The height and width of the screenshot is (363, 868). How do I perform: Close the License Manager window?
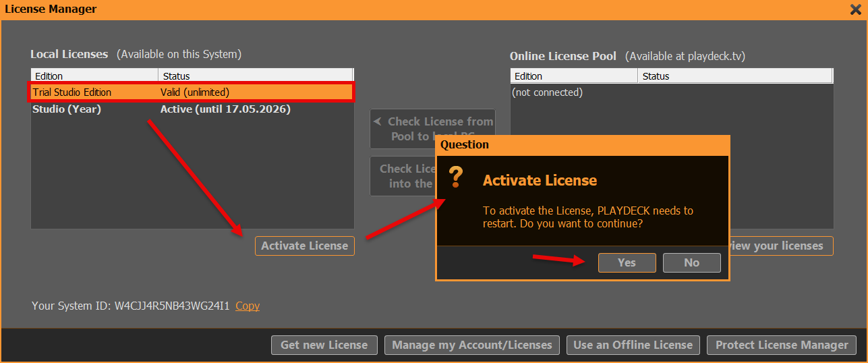coord(855,9)
